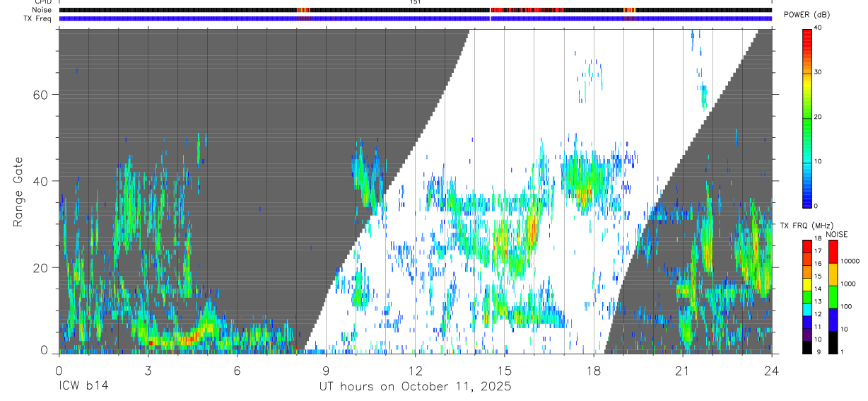Click the '3' UT hour tick label
The image size is (868, 401).
pos(148,370)
